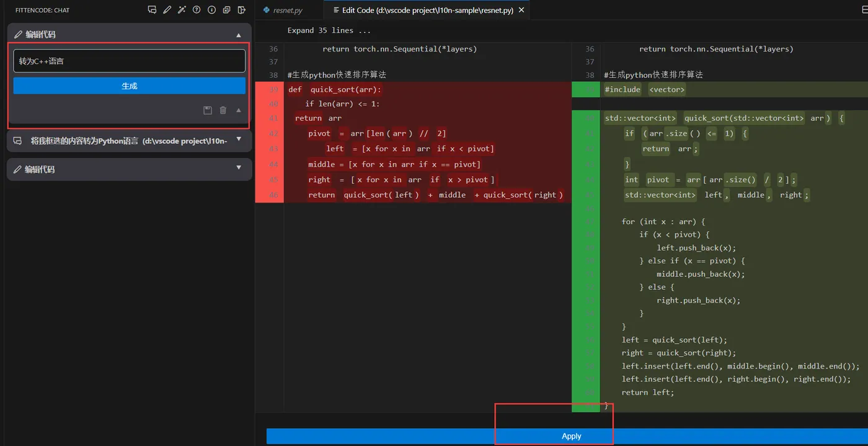The image size is (868, 446).
Task: Collapse the card using the small up arrow
Action: [x=239, y=110]
